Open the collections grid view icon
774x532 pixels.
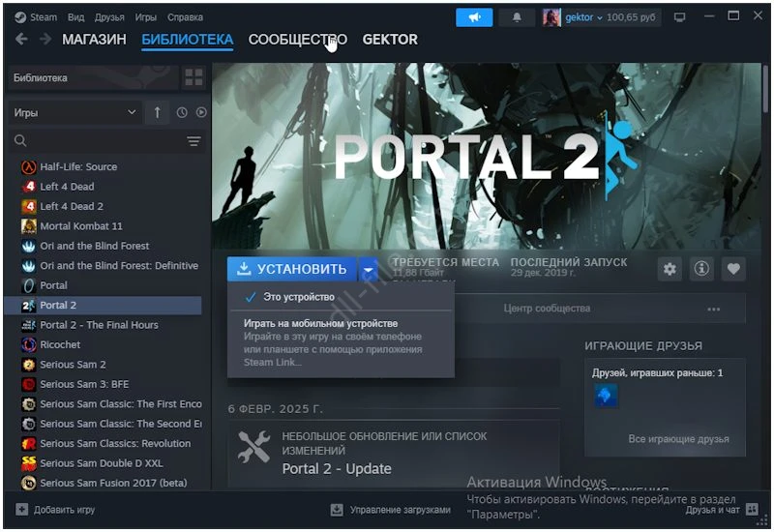(193, 77)
